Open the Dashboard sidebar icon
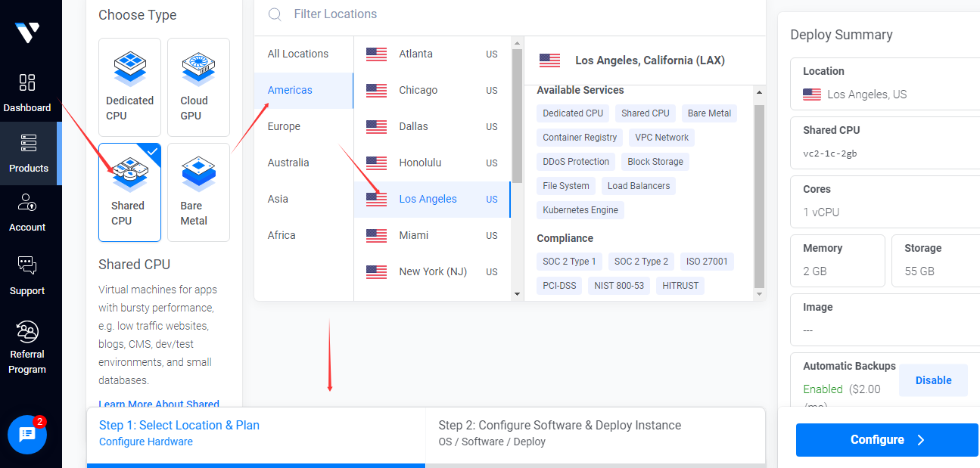The image size is (980, 468). pos(27,82)
